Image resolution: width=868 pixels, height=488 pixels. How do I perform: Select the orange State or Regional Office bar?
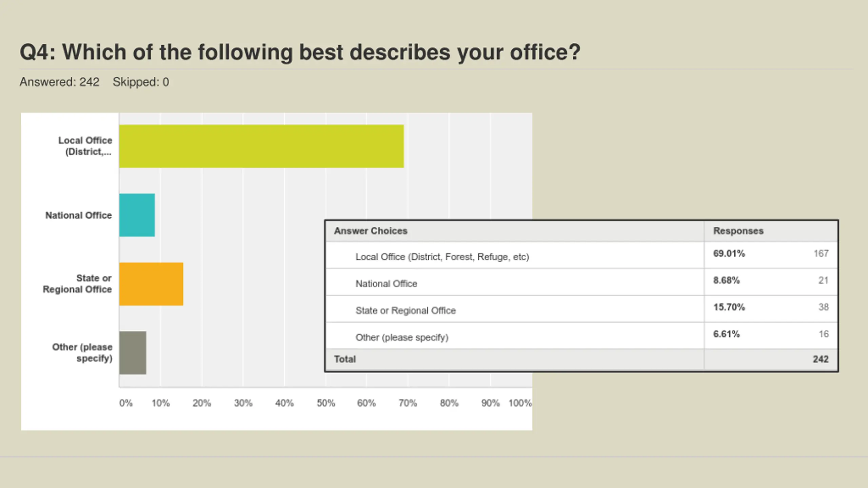pyautogui.click(x=151, y=284)
